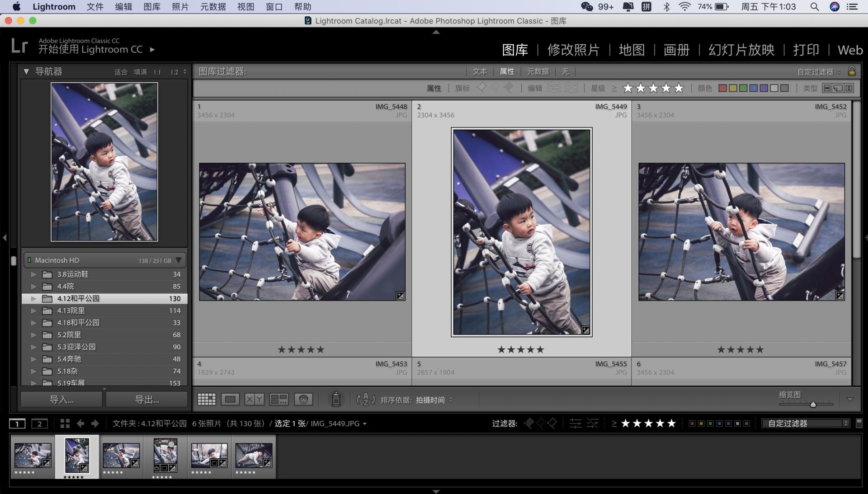
Task: Click the 导入... button
Action: pyautogui.click(x=61, y=400)
